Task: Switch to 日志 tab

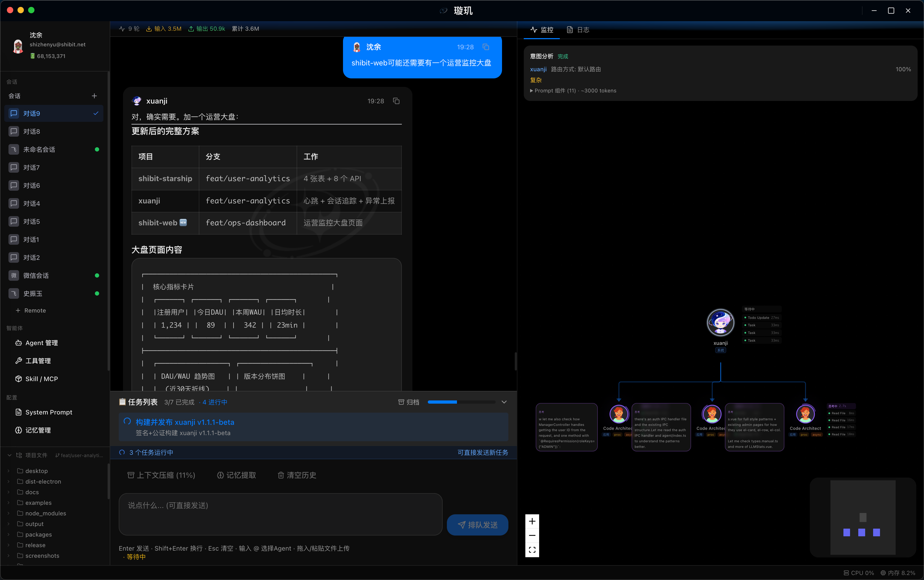Action: pos(578,30)
